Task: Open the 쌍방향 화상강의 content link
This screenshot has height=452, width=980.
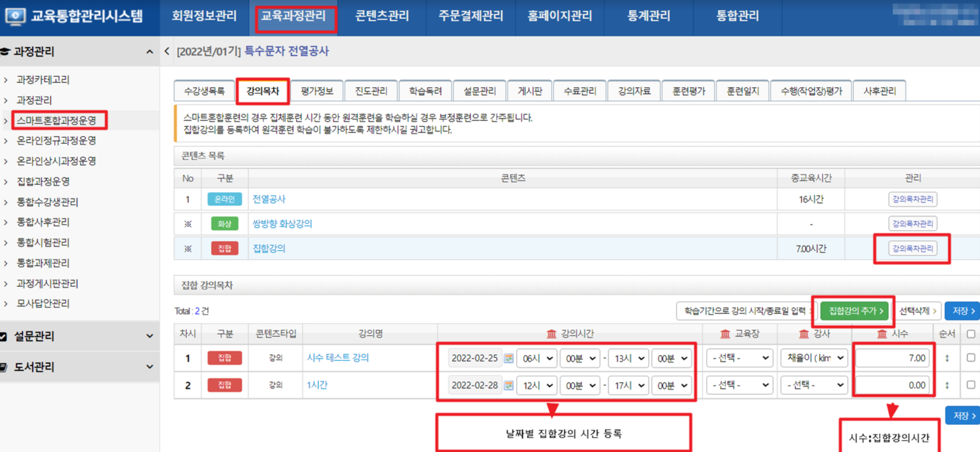Action: [282, 223]
